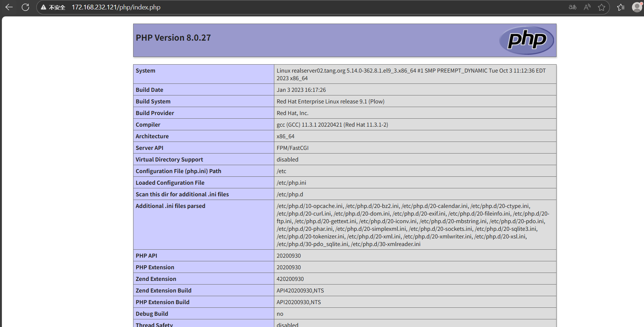Click the Server API label
The width and height of the screenshot is (644, 327).
[x=149, y=148]
